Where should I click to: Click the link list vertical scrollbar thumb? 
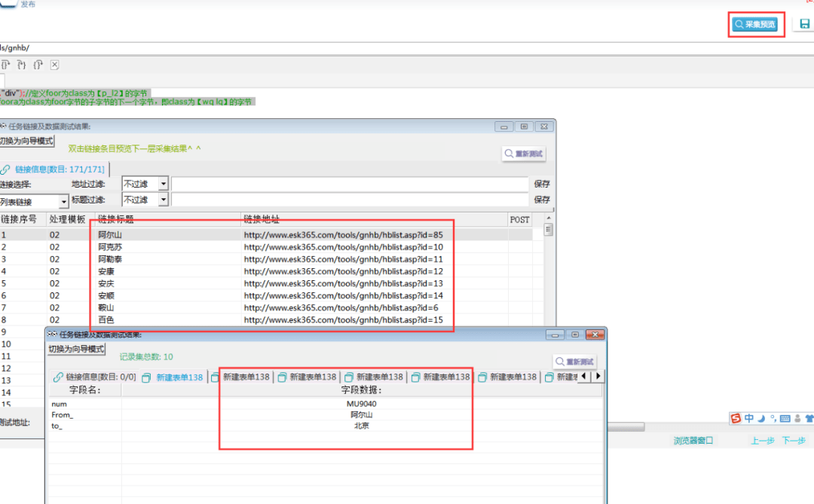pos(548,230)
